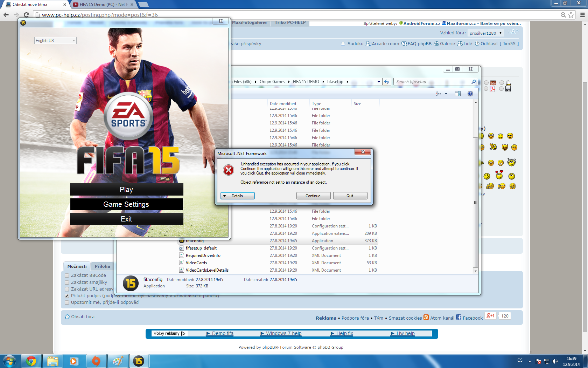Select the RequiredDriverInfo XML file icon
The image size is (588, 368).
182,255
